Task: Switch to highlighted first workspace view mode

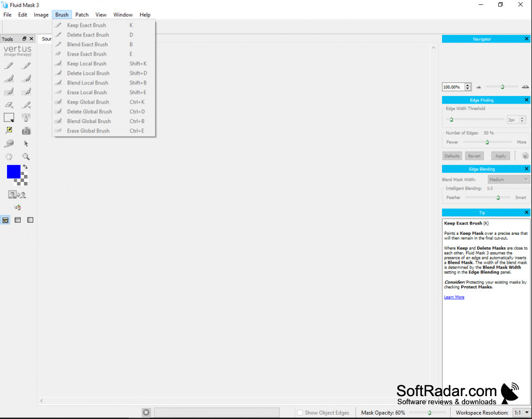Action: pyautogui.click(x=5, y=220)
